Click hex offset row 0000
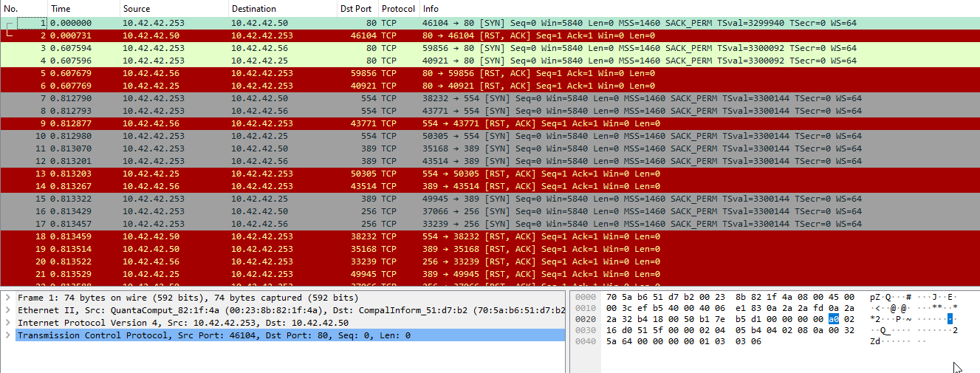This screenshot has width=980, height=373. pos(584,296)
